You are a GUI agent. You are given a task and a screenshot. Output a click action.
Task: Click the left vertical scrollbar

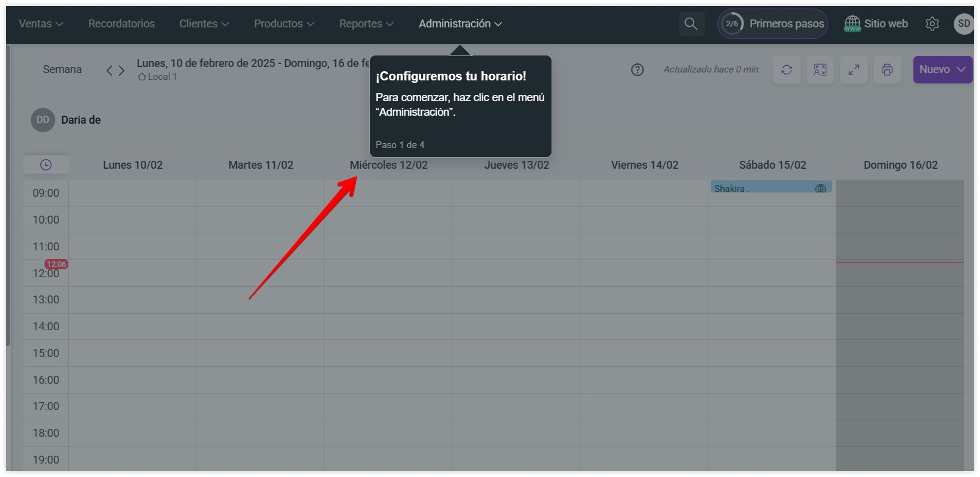(8, 195)
